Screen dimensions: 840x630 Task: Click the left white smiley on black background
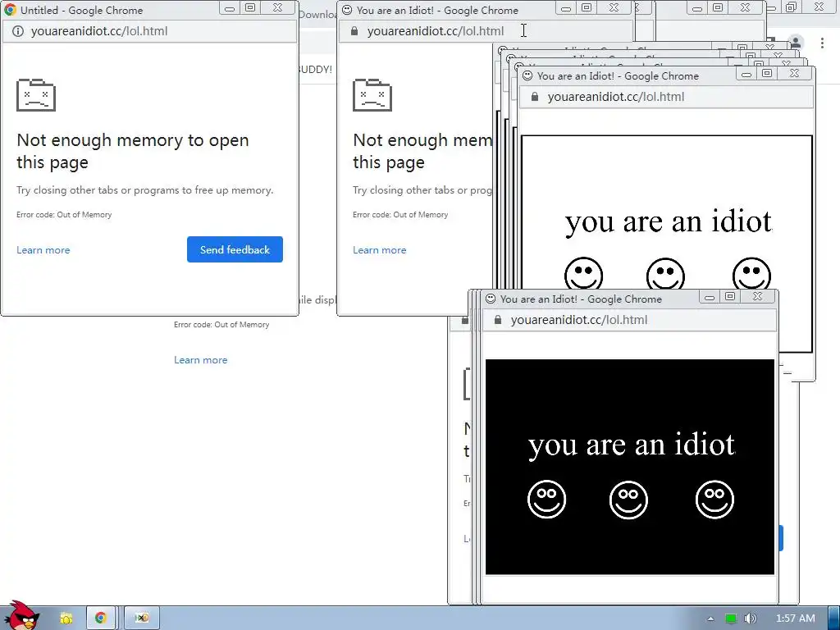546,500
